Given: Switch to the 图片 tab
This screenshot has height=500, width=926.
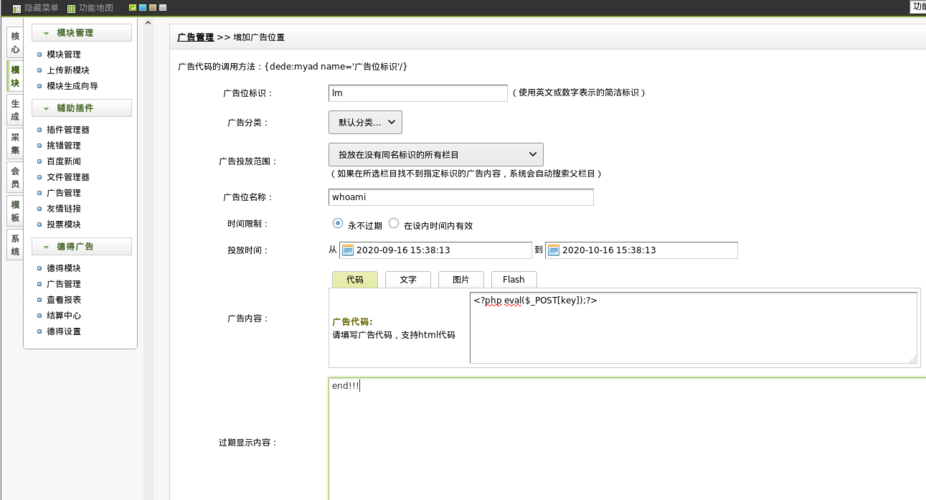Looking at the screenshot, I should pyautogui.click(x=461, y=280).
